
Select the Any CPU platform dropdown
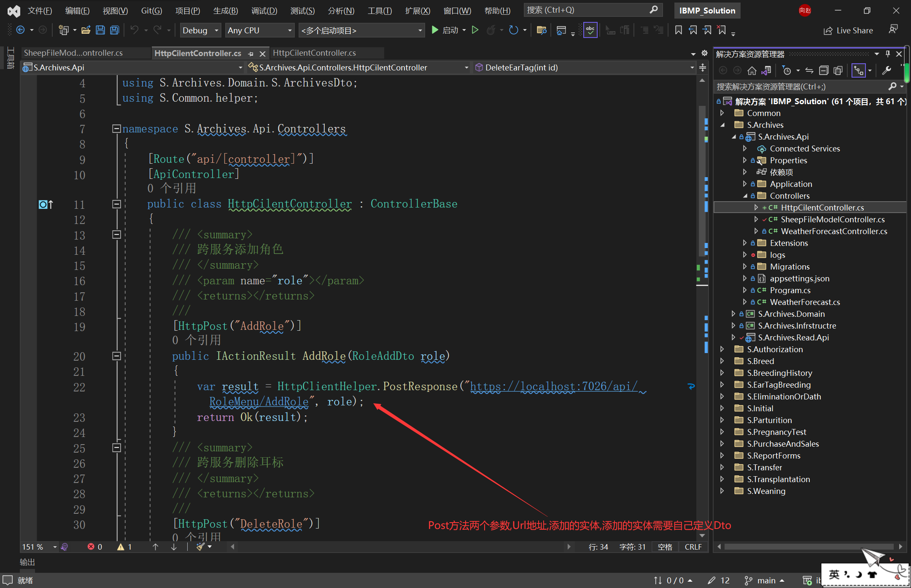258,30
